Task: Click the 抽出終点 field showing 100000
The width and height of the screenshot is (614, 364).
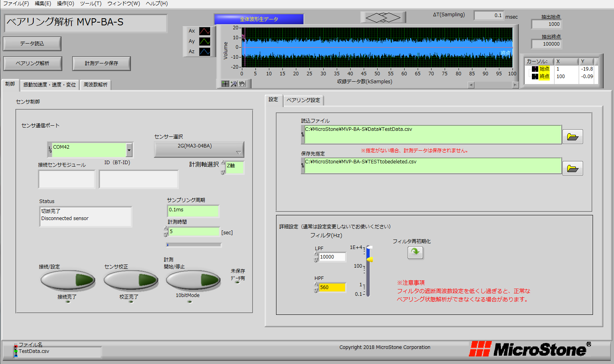Action: (547, 44)
